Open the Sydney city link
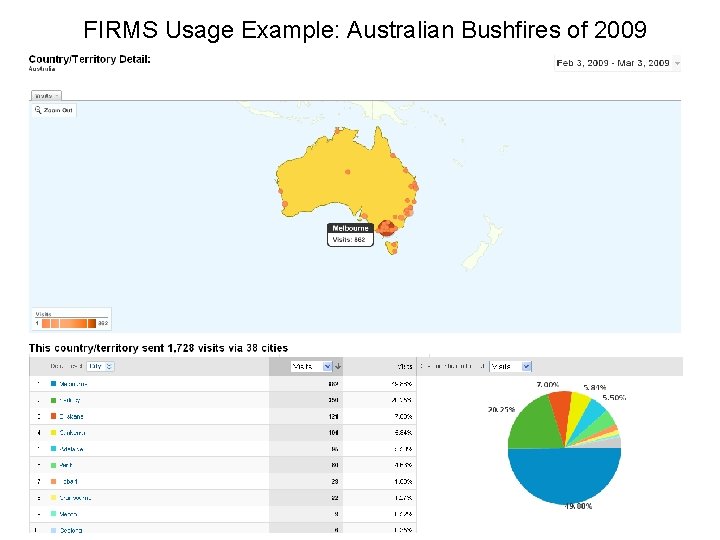Viewport: 720px width, 540px height. coord(70,400)
